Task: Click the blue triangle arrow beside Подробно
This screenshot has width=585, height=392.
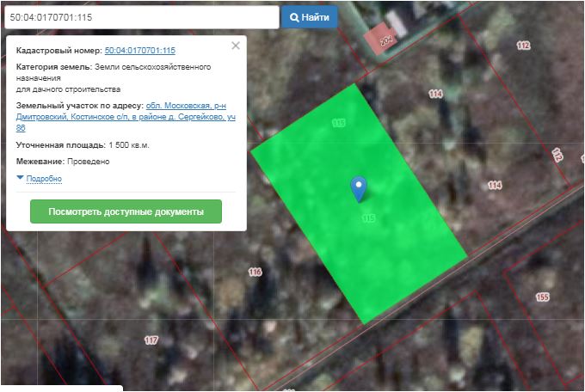Action: point(20,178)
